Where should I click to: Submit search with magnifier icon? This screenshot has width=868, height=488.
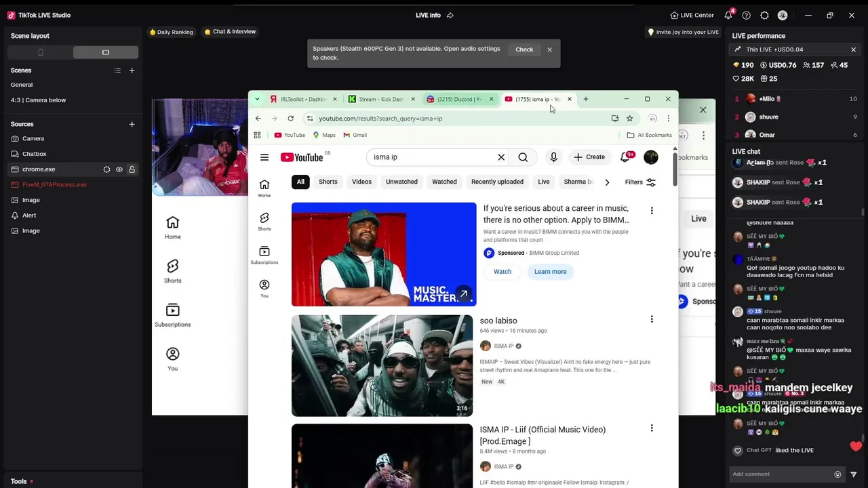tap(523, 157)
